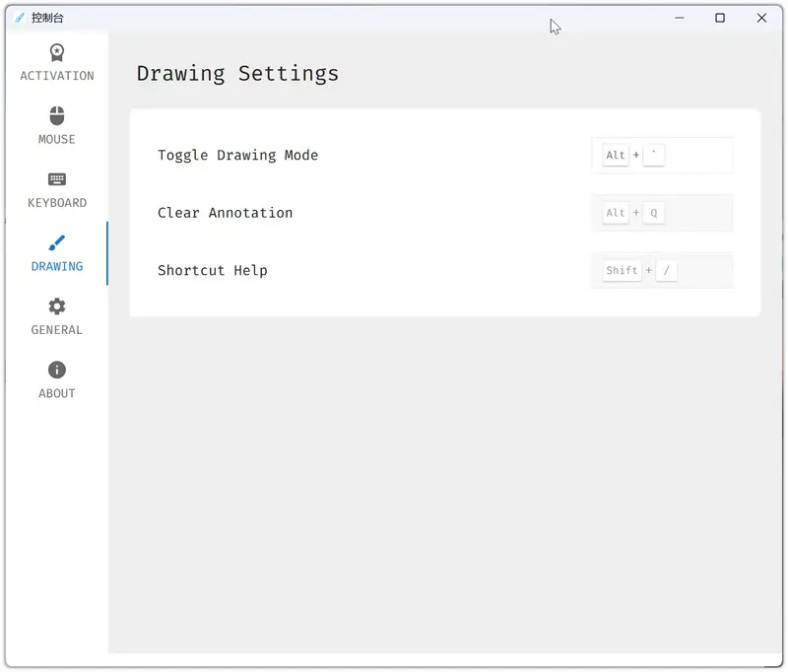Select the Drawing brush icon
Screen dimensions: 788x672
[57, 243]
